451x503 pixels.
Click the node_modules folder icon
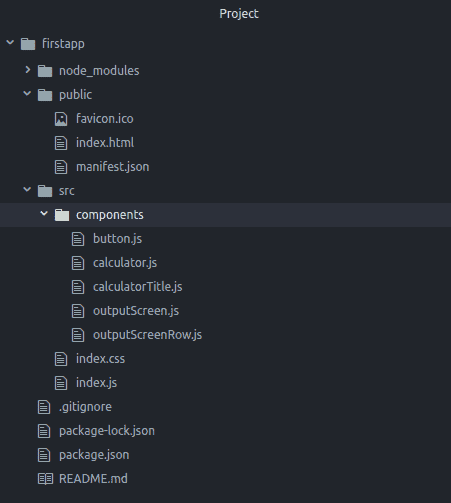[x=45, y=71]
